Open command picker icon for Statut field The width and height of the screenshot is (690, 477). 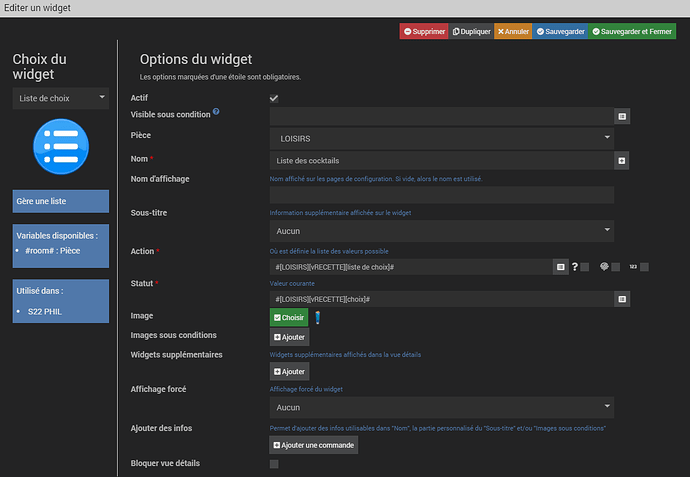[622, 299]
